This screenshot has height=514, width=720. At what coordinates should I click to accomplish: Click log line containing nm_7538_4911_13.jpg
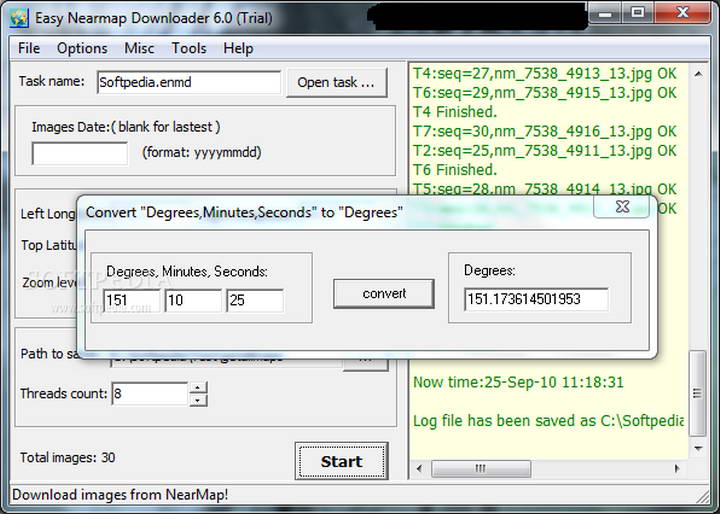click(x=545, y=151)
